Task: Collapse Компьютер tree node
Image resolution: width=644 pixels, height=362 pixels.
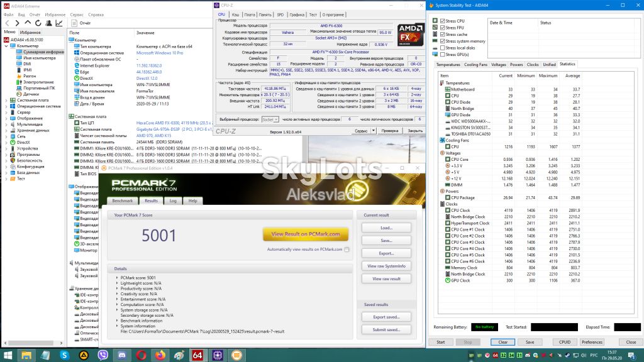Action: pos(6,46)
